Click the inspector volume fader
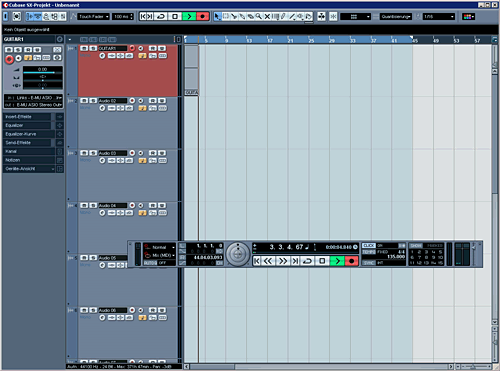The image size is (500, 371). point(42,71)
